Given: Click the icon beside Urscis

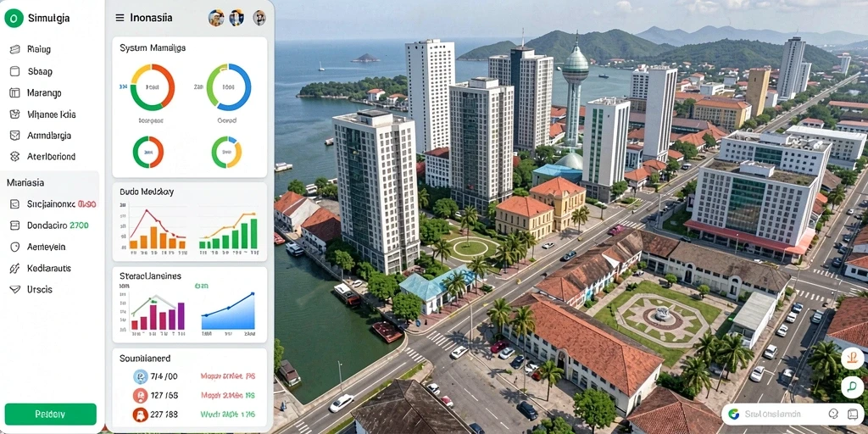Looking at the screenshot, I should (x=15, y=289).
